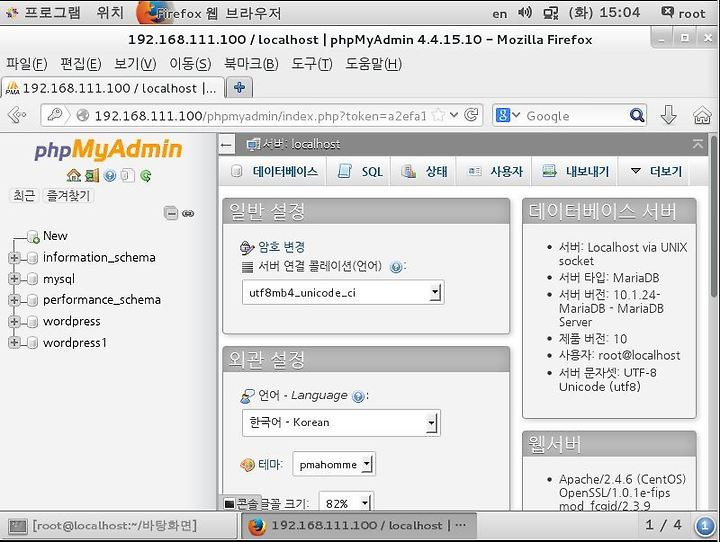Click the phpMyAdmin home icon
The width and height of the screenshot is (720, 542).
point(73,175)
